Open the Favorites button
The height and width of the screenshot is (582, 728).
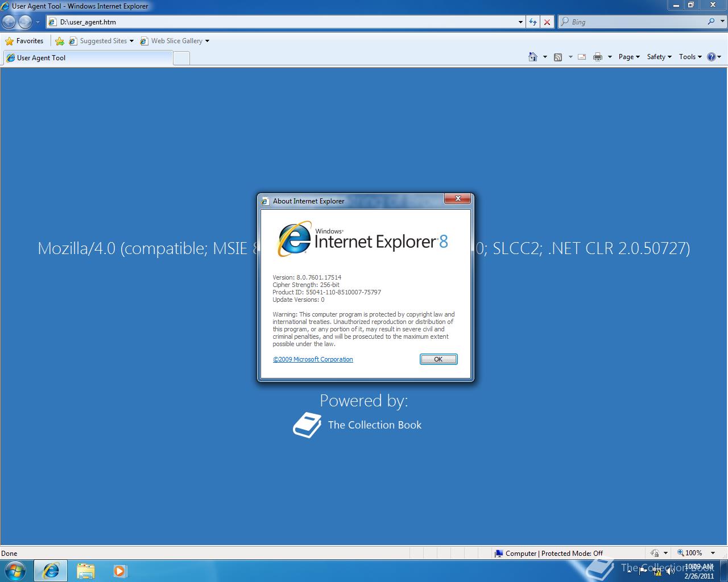click(24, 41)
